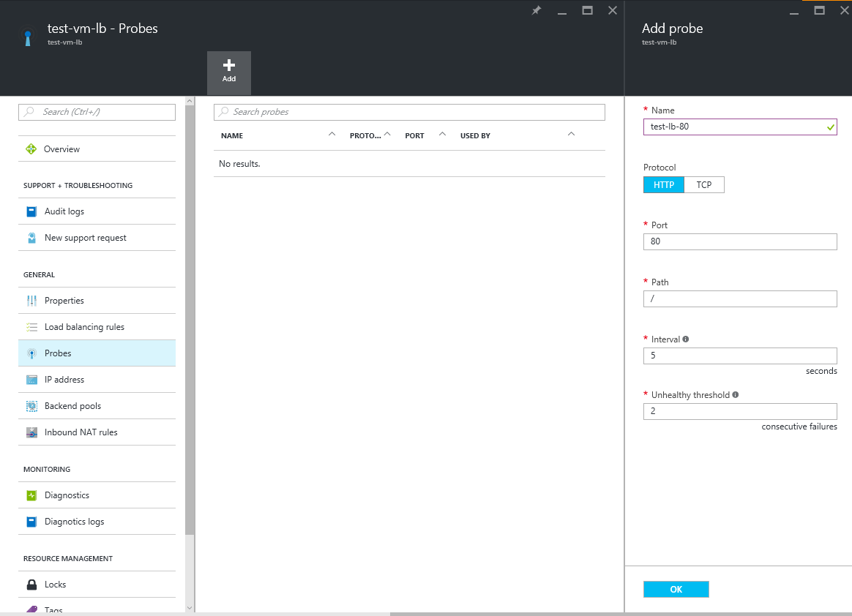Open Load balancing rules menu item
The image size is (852, 616).
click(x=84, y=327)
